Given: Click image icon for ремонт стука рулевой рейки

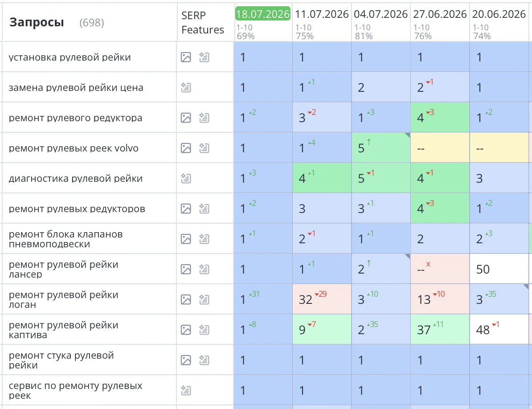Looking at the screenshot, I should (x=186, y=360).
